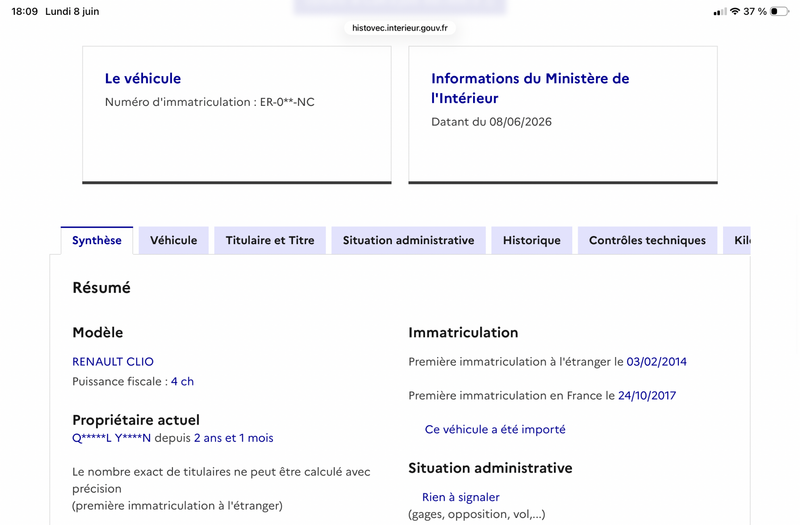The height and width of the screenshot is (525, 800).
Task: Click the Rien à signaler status
Action: point(461,497)
